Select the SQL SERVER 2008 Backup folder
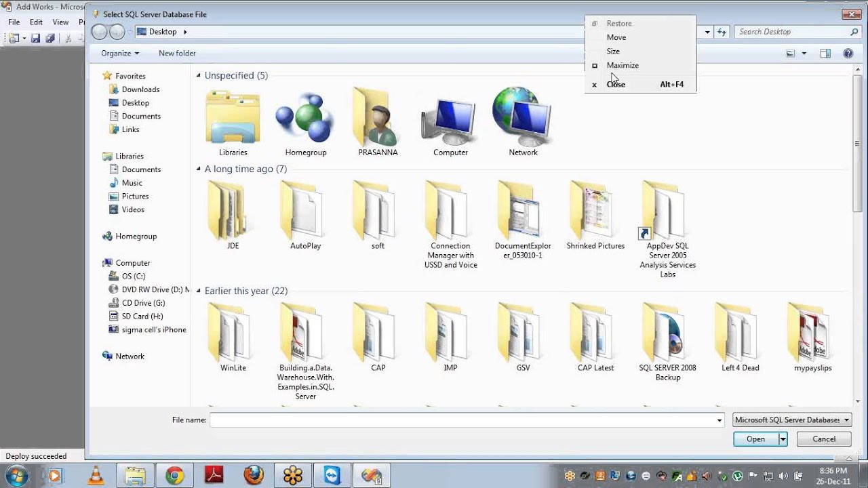 pyautogui.click(x=668, y=342)
